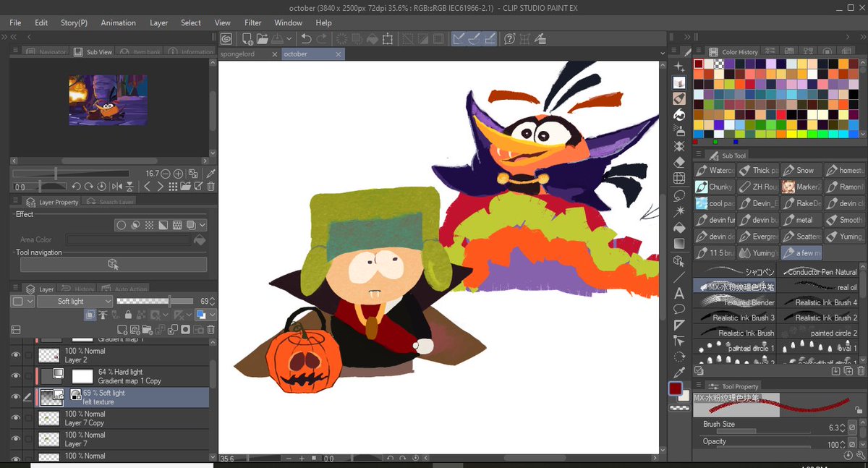Select the Figure line tool
The height and width of the screenshot is (468, 868).
coord(679,277)
